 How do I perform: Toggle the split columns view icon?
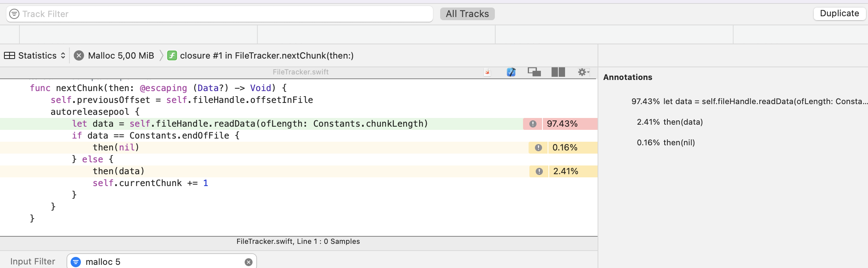tap(558, 72)
